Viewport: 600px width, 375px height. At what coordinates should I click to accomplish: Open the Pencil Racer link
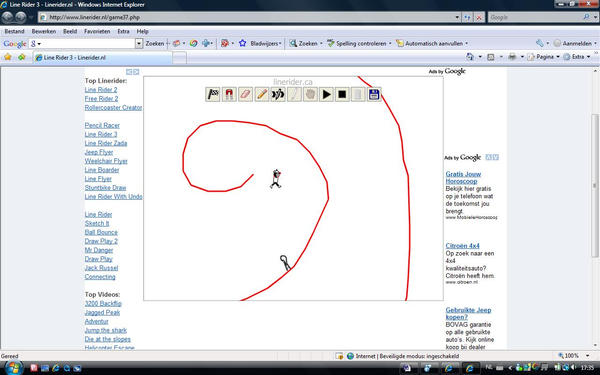coord(102,126)
